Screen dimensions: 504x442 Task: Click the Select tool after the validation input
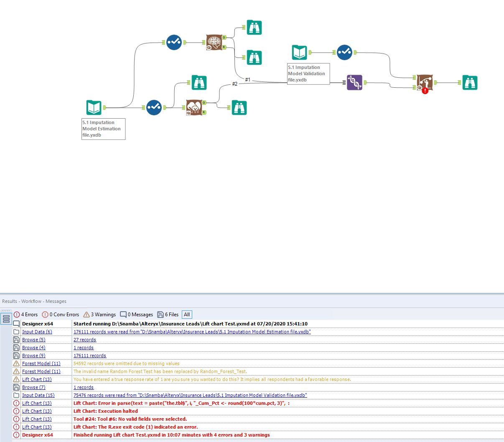click(344, 53)
